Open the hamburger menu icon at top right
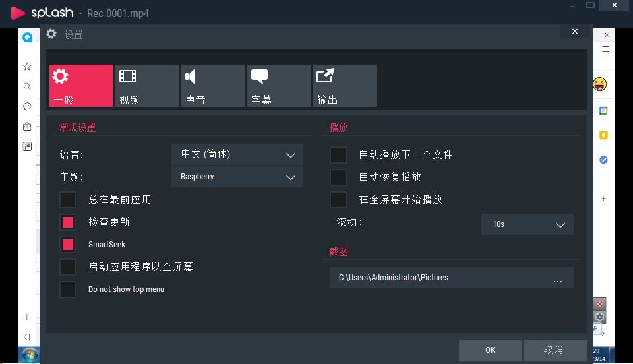633x364 pixels. point(605,49)
